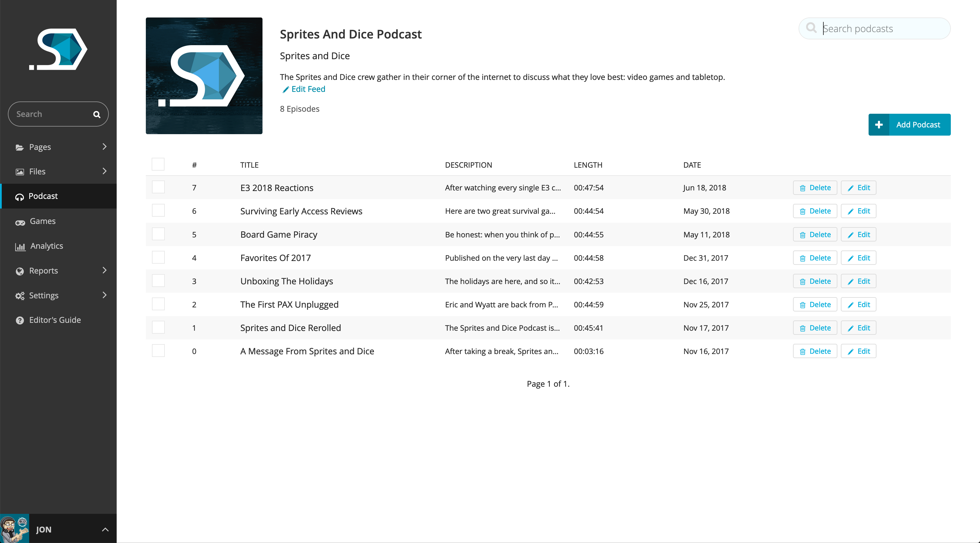The image size is (980, 543).
Task: Click the sidebar search magnifier icon
Action: [97, 114]
